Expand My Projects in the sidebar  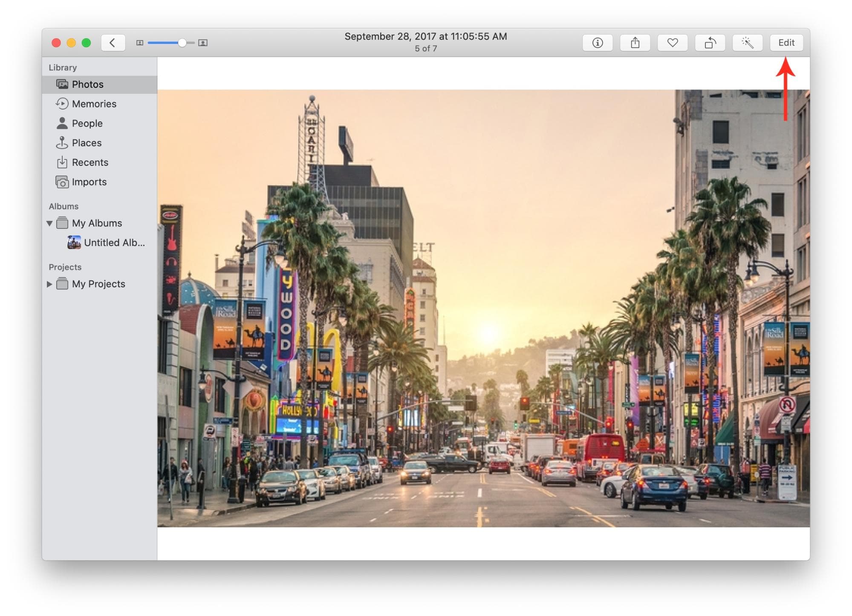click(50, 284)
